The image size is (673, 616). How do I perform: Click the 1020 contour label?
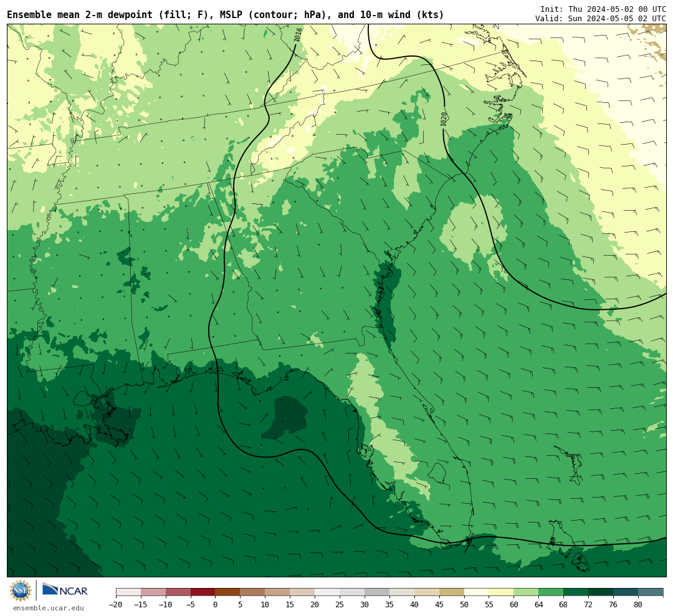[x=444, y=119]
